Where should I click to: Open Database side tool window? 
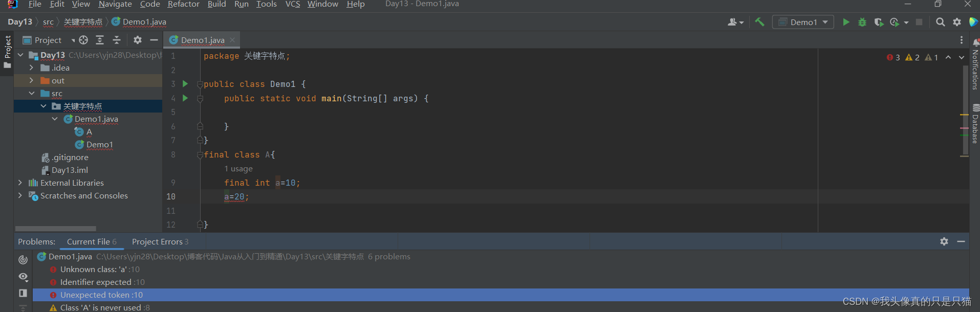[975, 124]
